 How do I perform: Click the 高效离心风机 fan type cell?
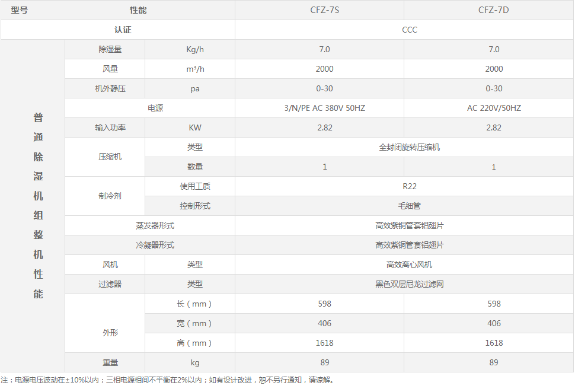coord(409,264)
